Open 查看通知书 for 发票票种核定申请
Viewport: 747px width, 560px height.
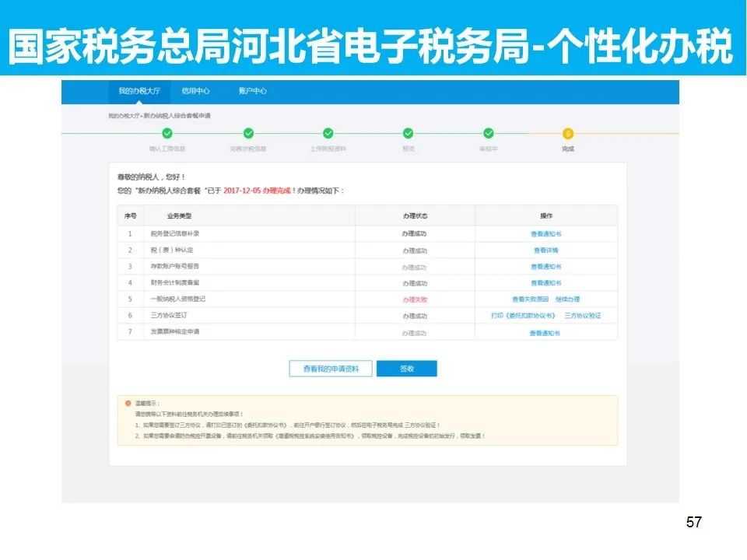point(545,334)
